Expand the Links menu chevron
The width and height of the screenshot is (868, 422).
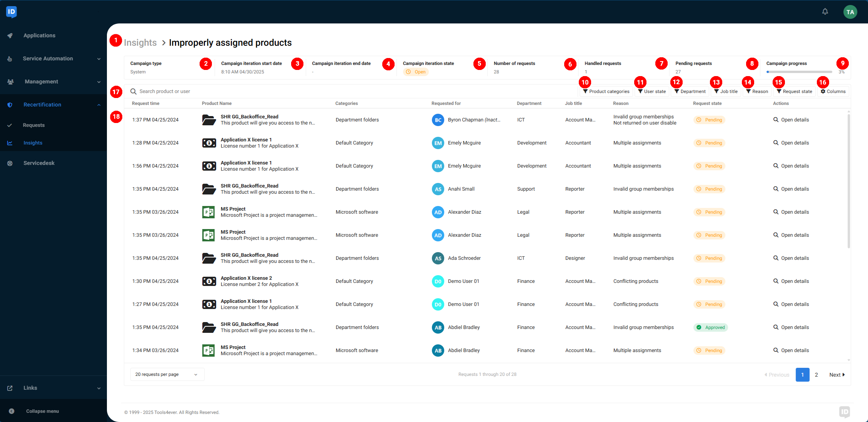click(x=99, y=388)
